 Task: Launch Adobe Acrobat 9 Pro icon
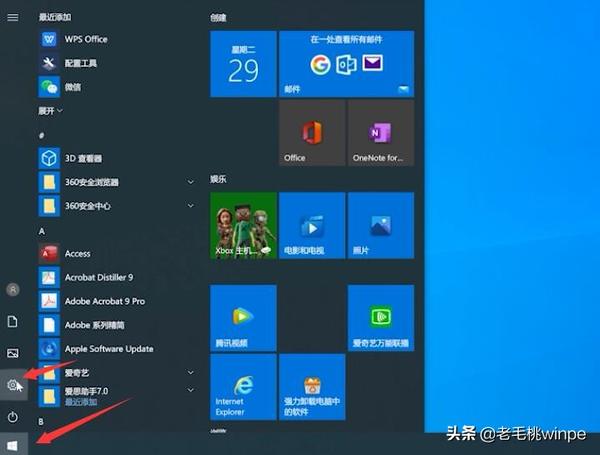coord(49,301)
